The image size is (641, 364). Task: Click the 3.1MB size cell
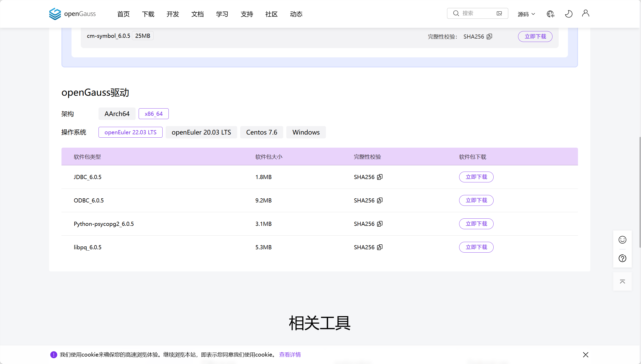[x=263, y=224]
